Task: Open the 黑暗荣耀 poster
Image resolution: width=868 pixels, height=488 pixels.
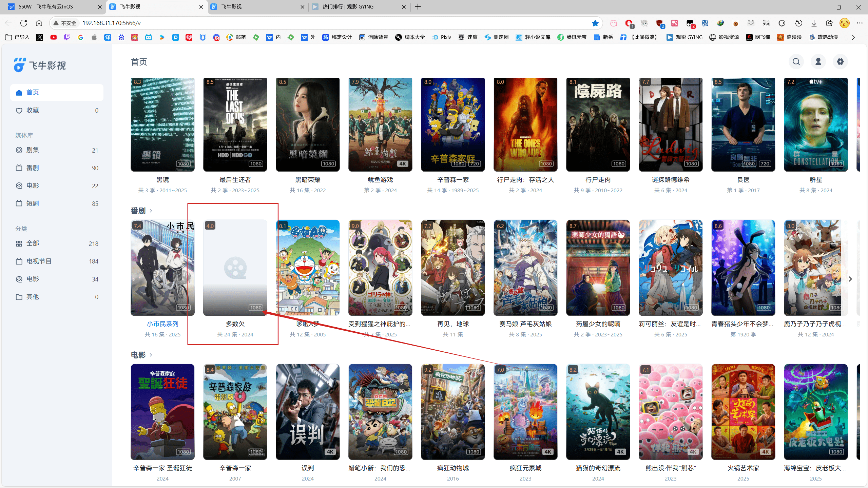Action: pos(308,124)
